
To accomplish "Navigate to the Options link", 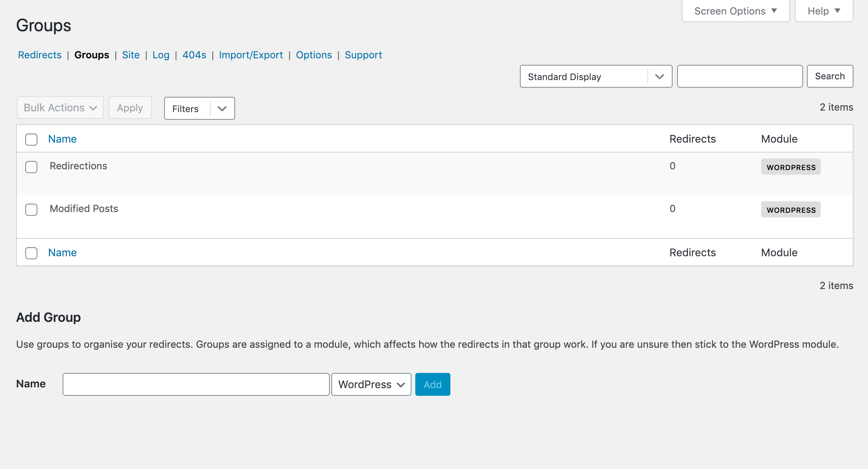I will pos(314,55).
